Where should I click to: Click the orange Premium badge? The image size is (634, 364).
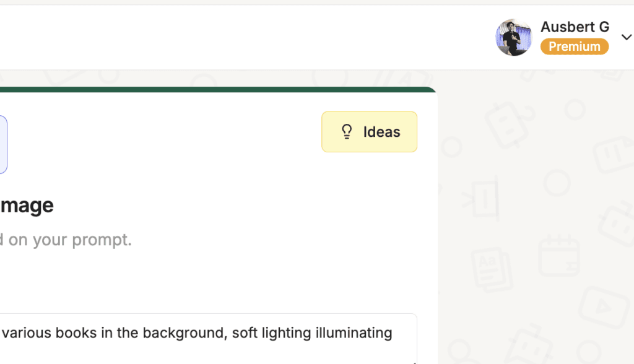tap(574, 46)
